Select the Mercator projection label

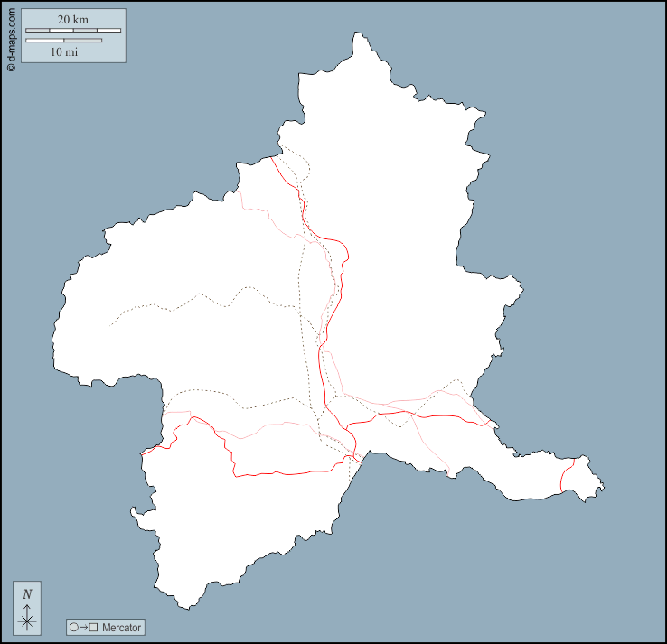coord(121,627)
